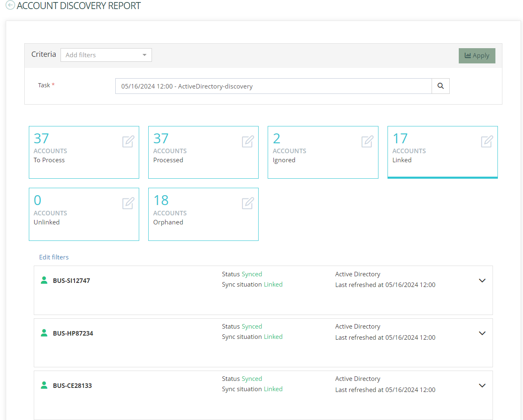Click edit icon on Unlinked accounts card

click(128, 203)
